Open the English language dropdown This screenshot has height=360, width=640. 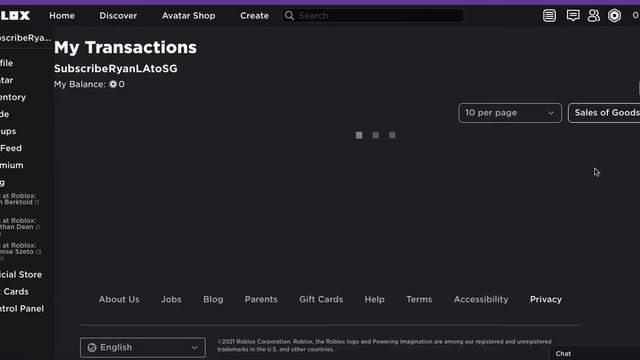143,347
